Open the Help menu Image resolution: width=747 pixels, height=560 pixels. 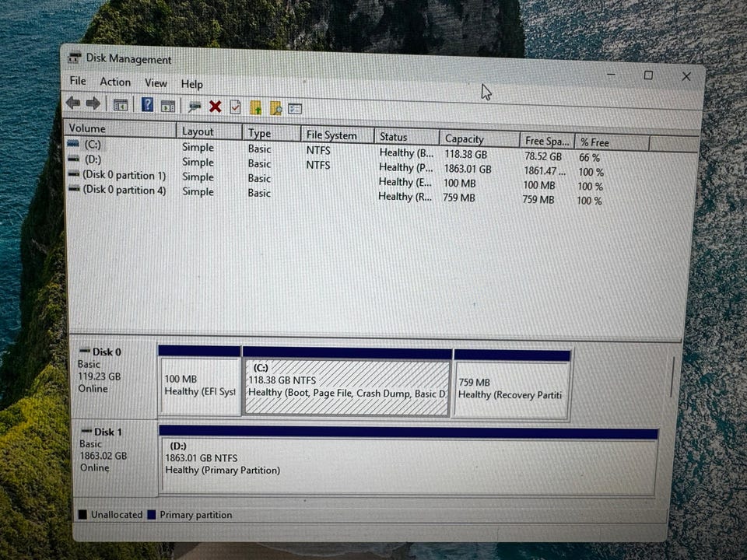192,84
